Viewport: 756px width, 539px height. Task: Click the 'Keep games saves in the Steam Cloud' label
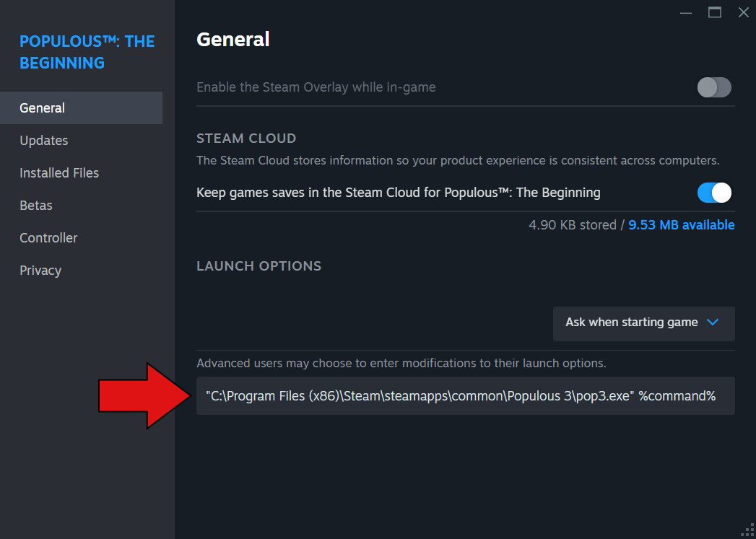coord(398,193)
